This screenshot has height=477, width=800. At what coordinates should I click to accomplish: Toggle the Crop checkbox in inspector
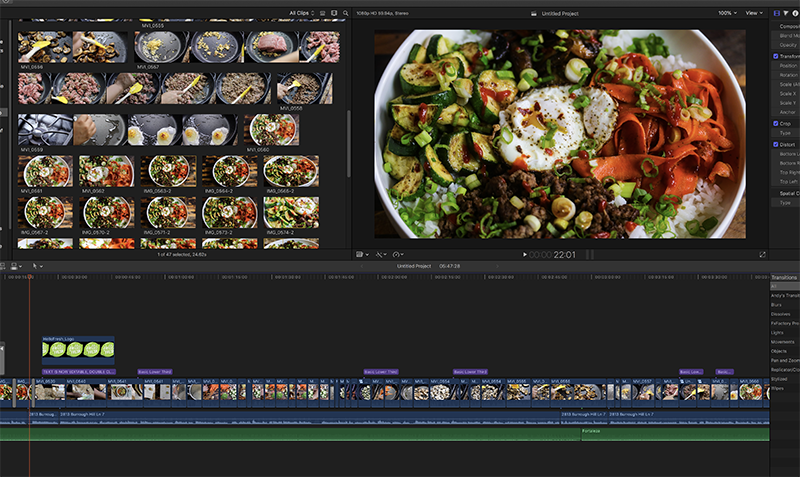pyautogui.click(x=776, y=123)
